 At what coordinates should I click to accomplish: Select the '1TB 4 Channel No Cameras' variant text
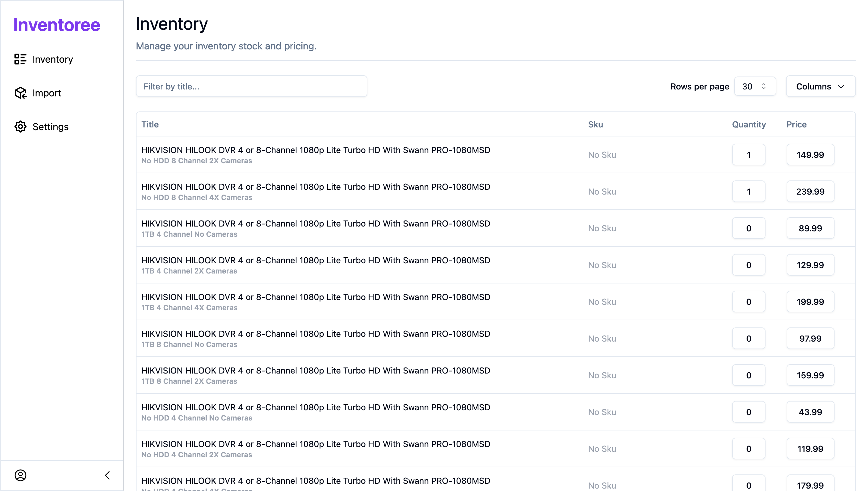(189, 234)
